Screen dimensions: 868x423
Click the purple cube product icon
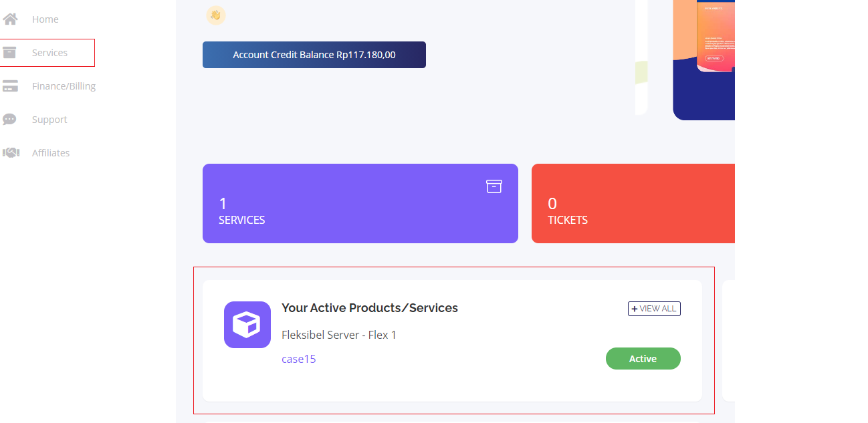click(x=247, y=325)
